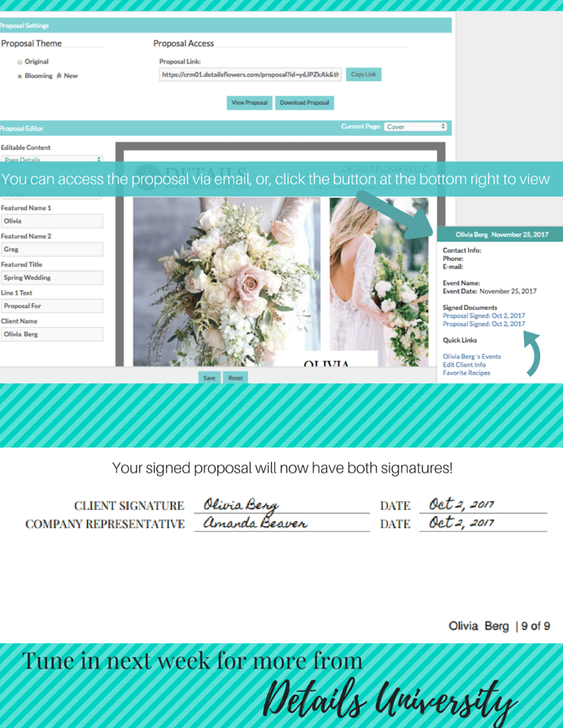Click the Proposal Access heading
563x728 pixels.
tap(184, 43)
